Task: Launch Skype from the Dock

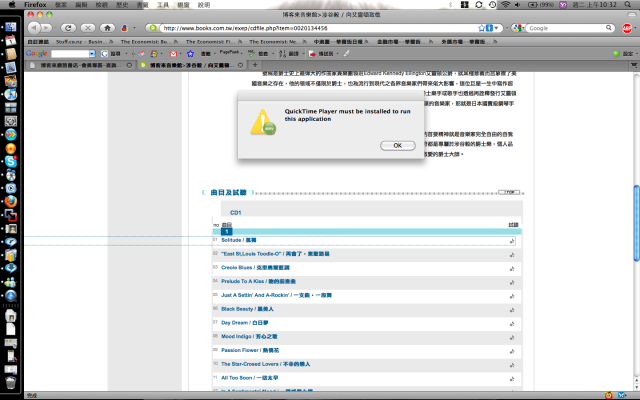Action: click(11, 162)
